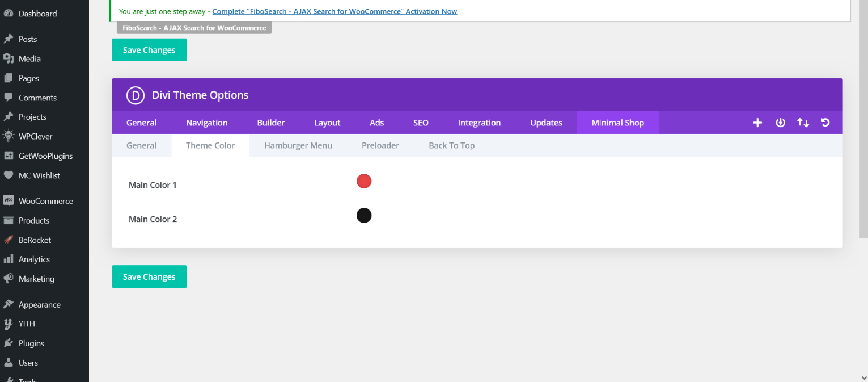Switch to the Back To Top sub-tab
This screenshot has height=382, width=868.
click(x=452, y=145)
